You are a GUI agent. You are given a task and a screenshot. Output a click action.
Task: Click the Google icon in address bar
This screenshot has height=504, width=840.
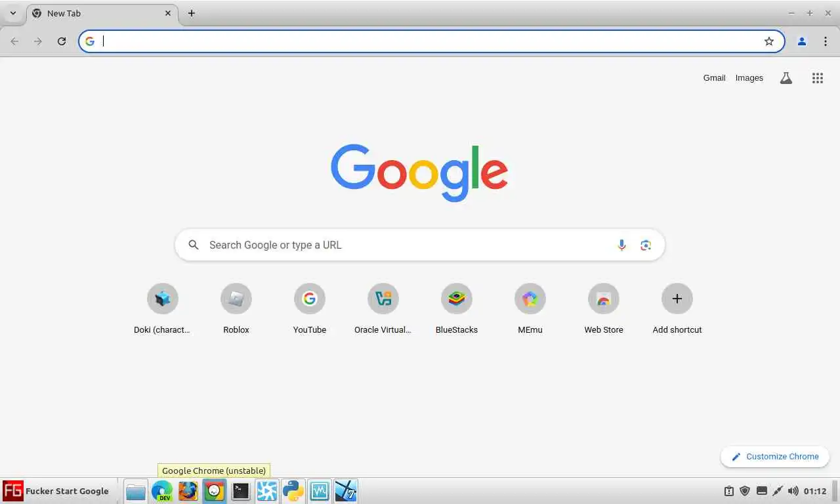[90, 41]
